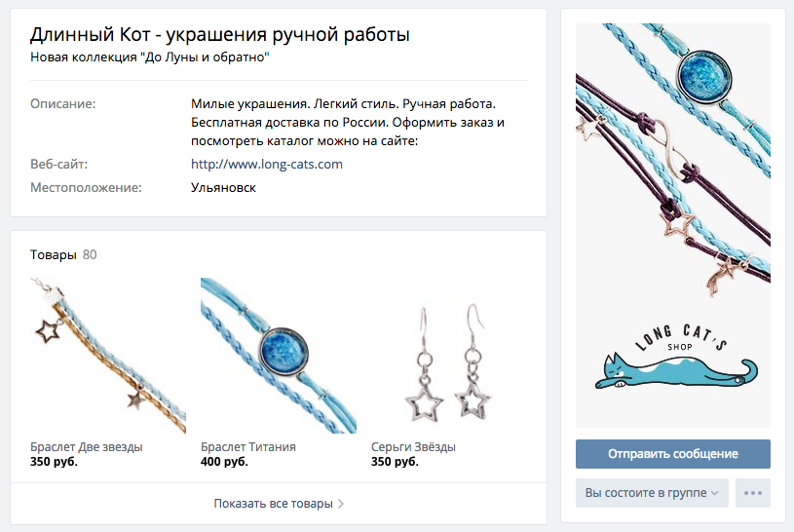Click the 'Браслет Две звезды' product title
Screen dimensions: 794x532
pyautogui.click(x=87, y=447)
